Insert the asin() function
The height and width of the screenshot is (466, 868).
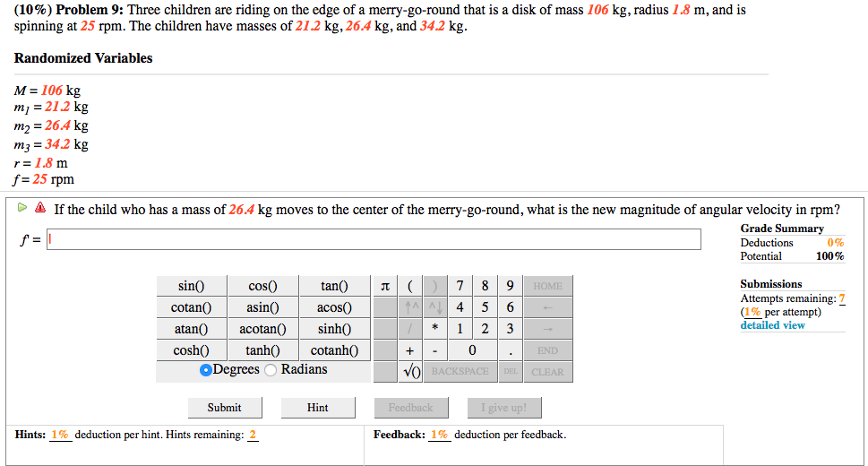pyautogui.click(x=263, y=307)
